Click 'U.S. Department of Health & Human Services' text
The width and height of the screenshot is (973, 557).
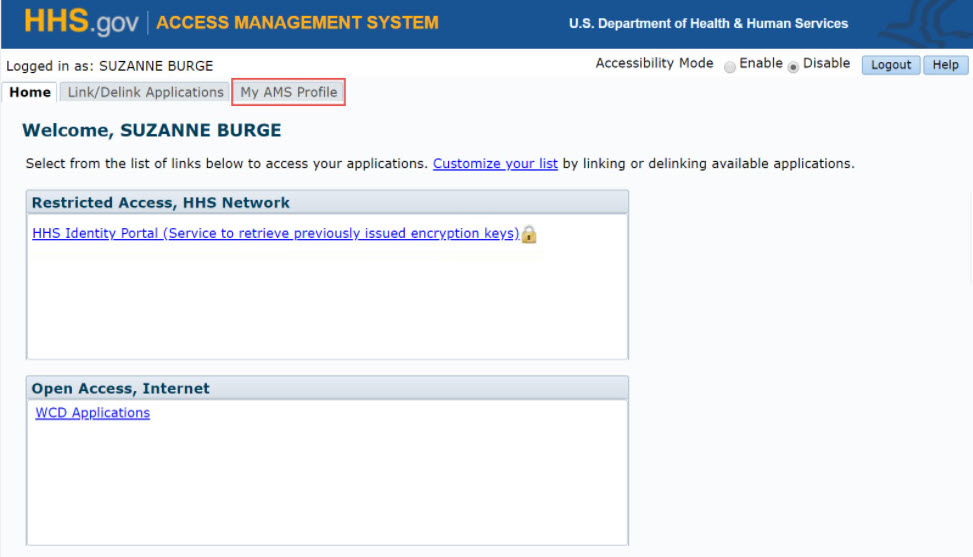pyautogui.click(x=708, y=24)
